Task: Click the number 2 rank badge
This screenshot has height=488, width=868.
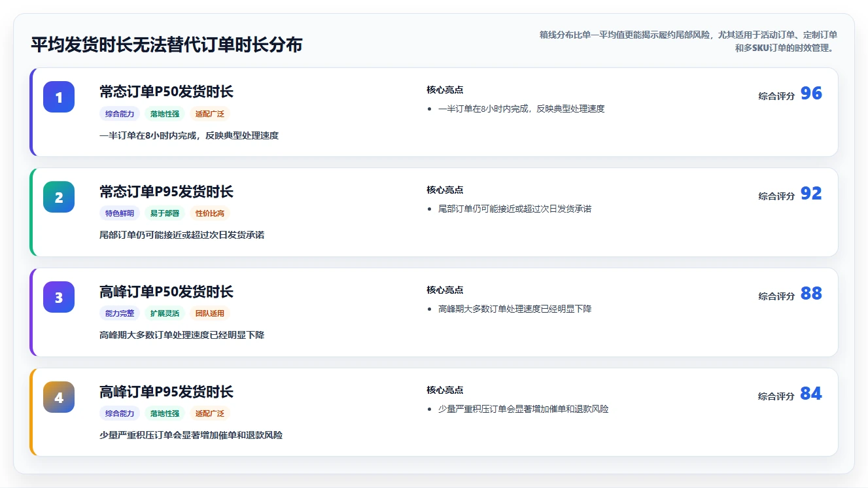Action: [x=59, y=197]
